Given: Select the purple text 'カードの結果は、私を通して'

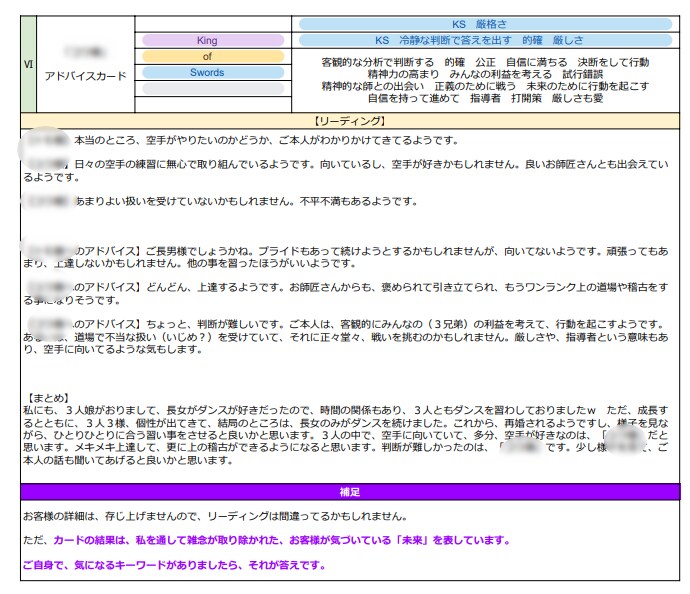Looking at the screenshot, I should pos(282,540).
